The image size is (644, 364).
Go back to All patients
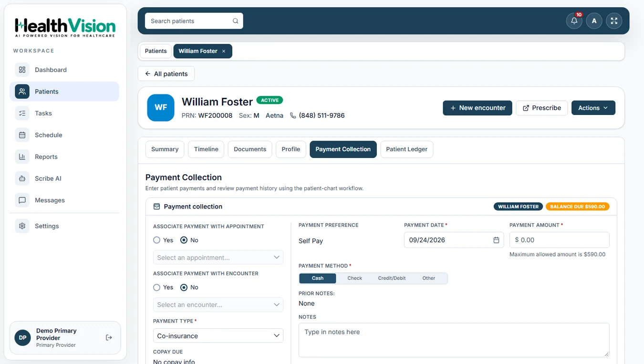tap(166, 74)
